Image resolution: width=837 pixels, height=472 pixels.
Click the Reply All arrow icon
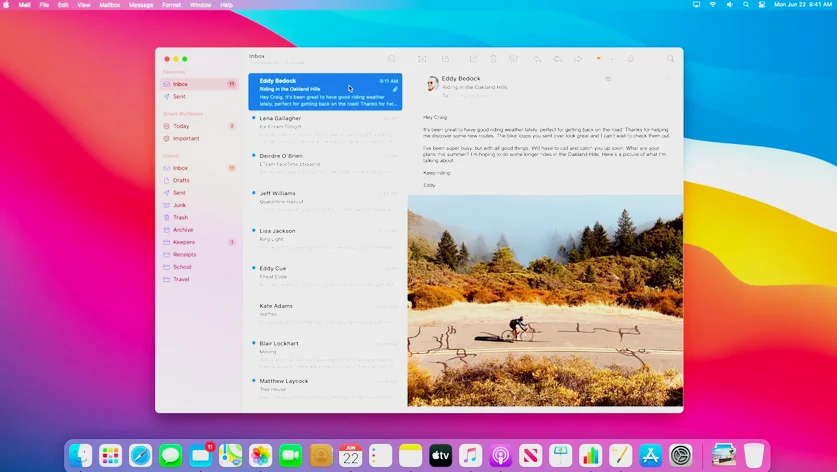[557, 59]
